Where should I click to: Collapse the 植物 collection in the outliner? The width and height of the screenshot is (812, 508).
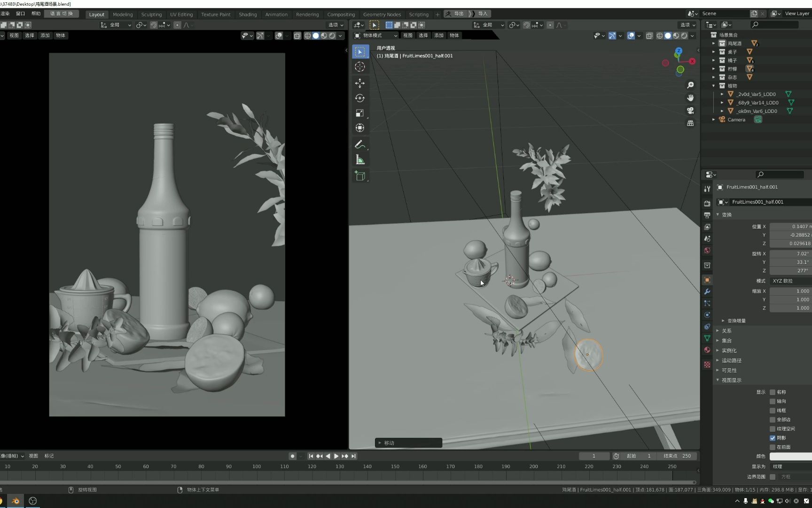point(714,86)
